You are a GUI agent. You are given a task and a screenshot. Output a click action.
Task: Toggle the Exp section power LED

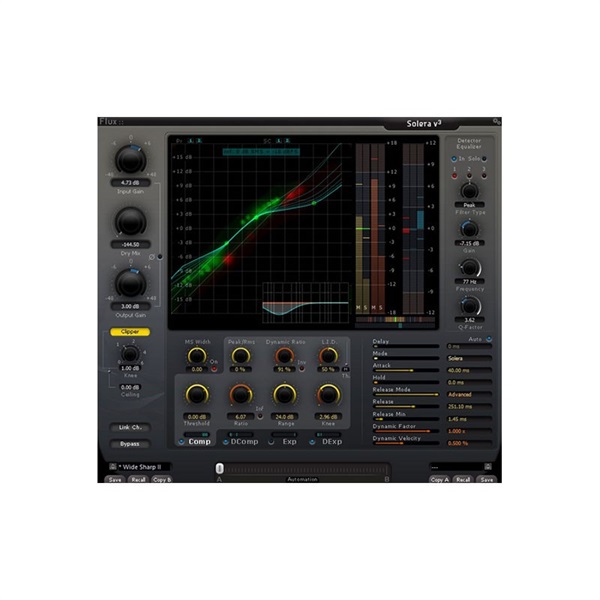(x=271, y=442)
